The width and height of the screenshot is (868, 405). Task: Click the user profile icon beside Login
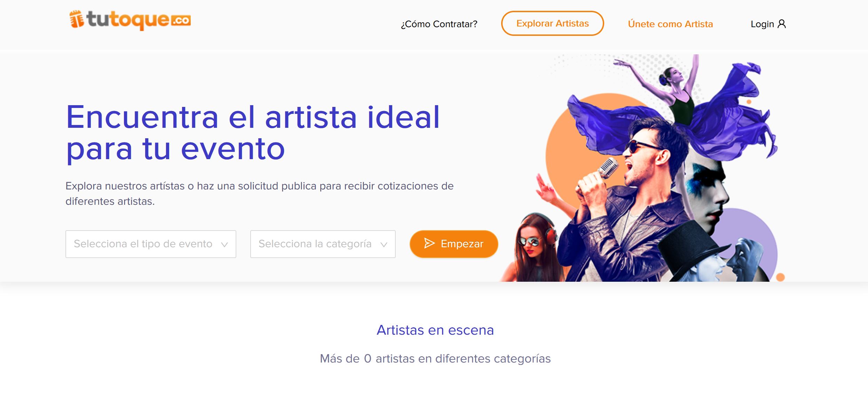click(782, 24)
